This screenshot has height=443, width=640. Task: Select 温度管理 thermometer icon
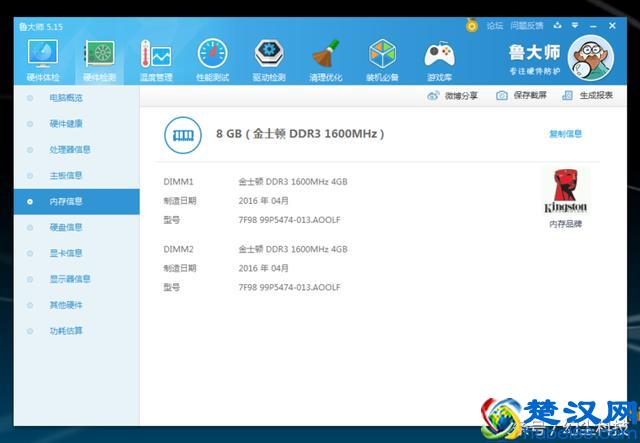[x=155, y=59]
